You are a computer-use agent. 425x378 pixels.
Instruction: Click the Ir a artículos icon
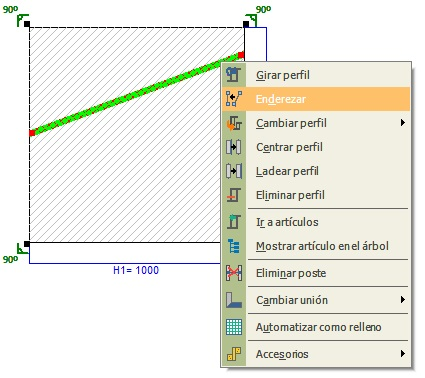pos(234,222)
